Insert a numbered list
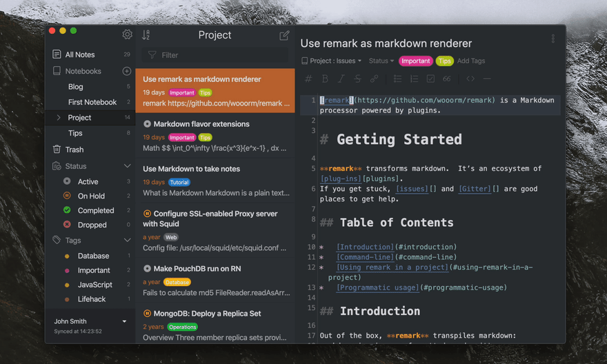 (415, 79)
